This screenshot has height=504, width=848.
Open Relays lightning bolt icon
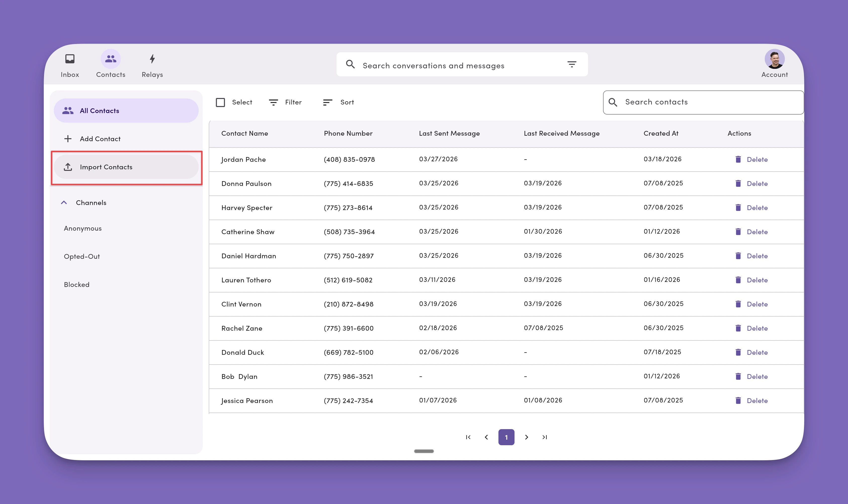[x=152, y=59]
